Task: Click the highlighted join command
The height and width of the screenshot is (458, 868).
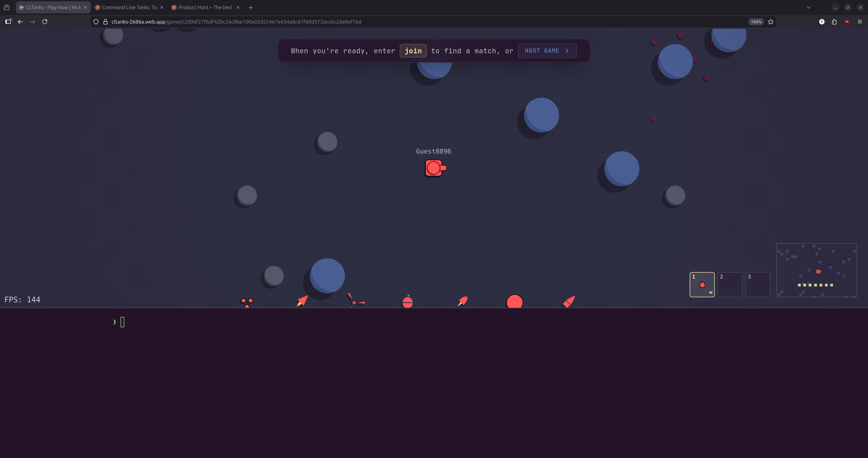Action: 413,51
